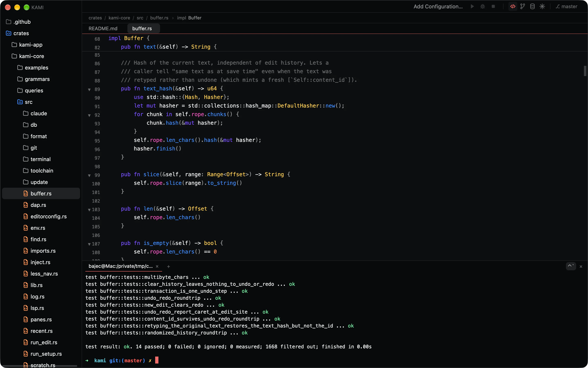This screenshot has height=368, width=588.
Task: Open less_nav.rs in the file tree
Action: [41, 273]
